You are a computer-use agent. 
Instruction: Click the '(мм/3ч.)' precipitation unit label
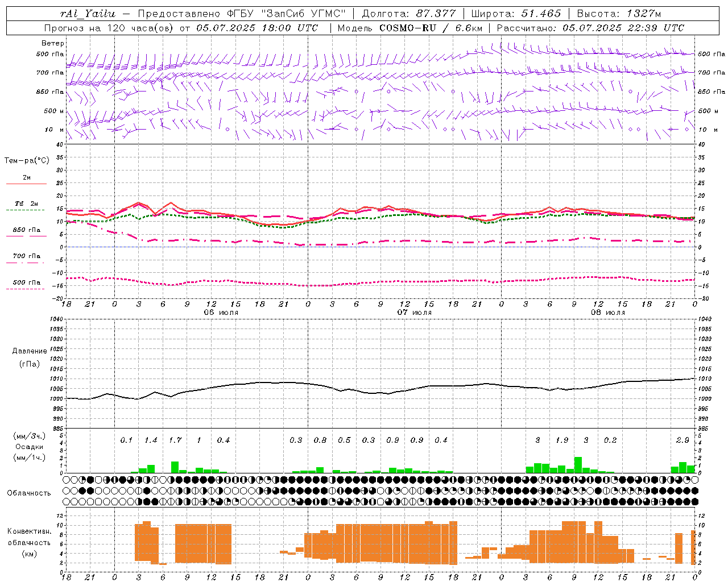click(x=29, y=436)
